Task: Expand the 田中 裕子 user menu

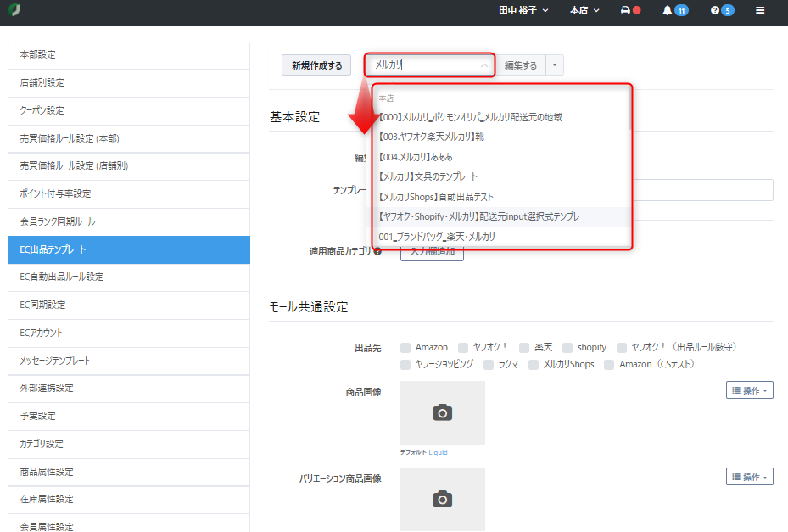Action: pos(523,10)
